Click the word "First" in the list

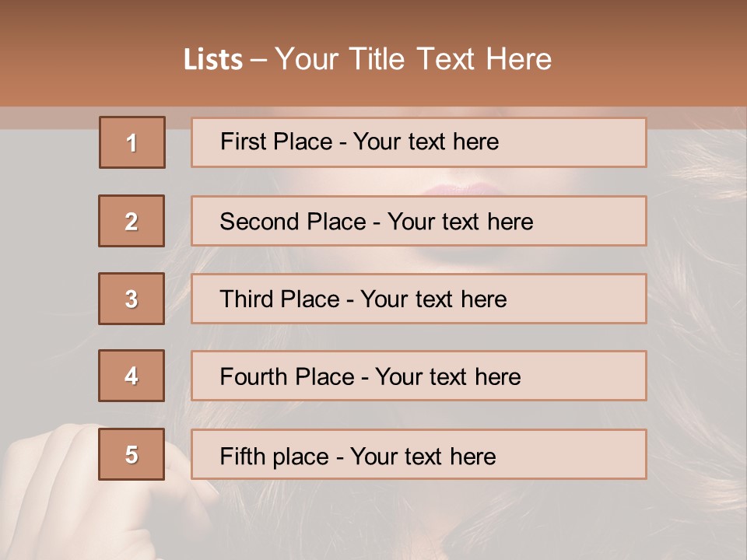(x=244, y=142)
